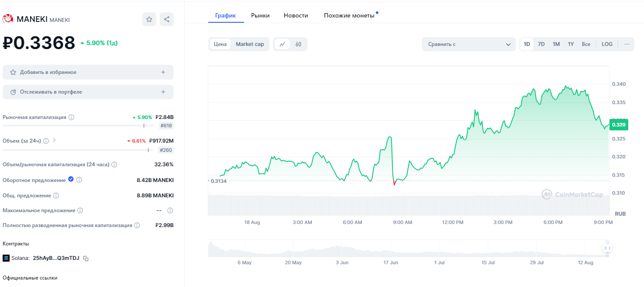Open the three-dots chart options menu
Viewport: 644px width, 287px height.
coord(626,44)
